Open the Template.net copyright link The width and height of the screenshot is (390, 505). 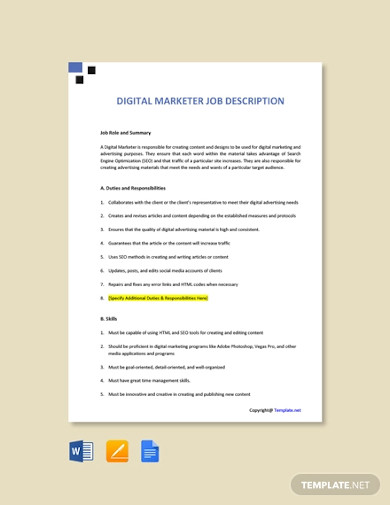point(287,410)
